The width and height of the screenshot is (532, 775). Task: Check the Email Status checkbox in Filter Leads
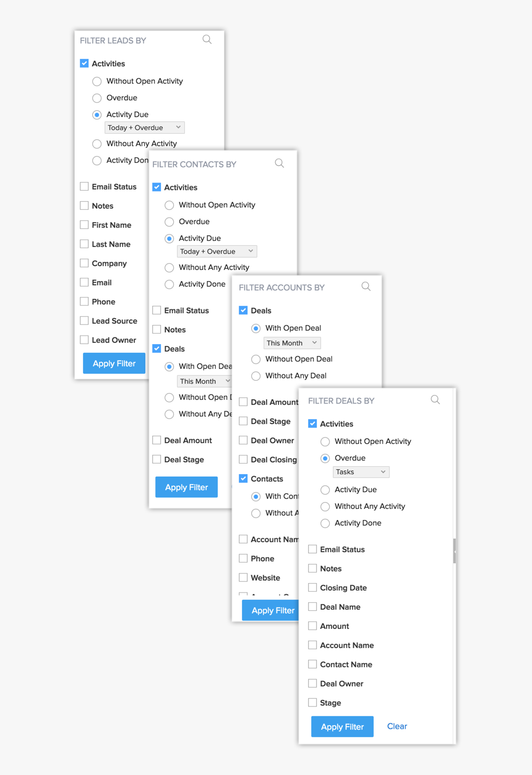click(x=84, y=186)
